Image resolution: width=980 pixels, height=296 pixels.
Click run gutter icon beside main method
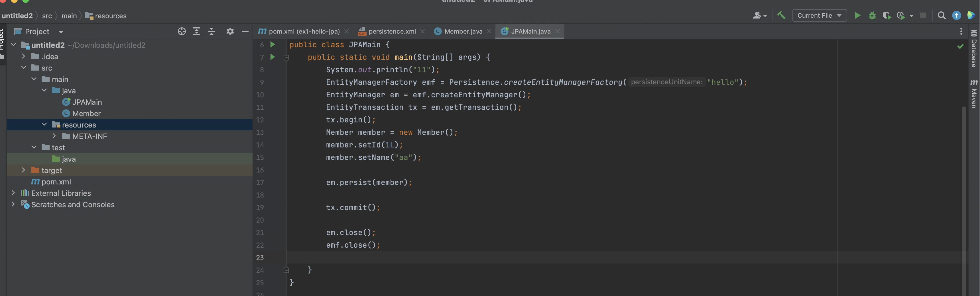tap(273, 57)
